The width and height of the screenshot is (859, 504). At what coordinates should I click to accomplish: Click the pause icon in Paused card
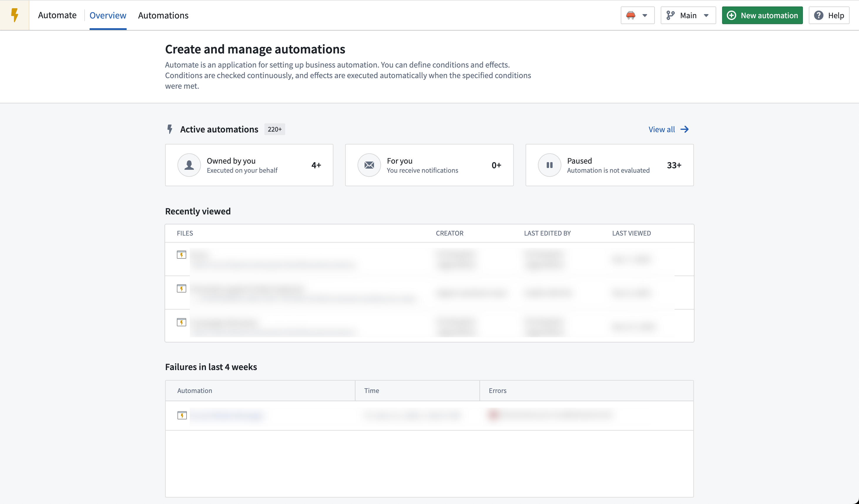549,165
